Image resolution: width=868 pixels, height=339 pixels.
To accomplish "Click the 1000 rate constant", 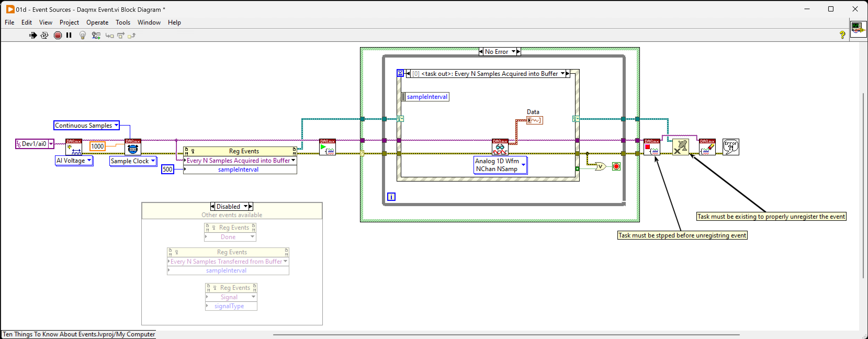I will point(97,146).
